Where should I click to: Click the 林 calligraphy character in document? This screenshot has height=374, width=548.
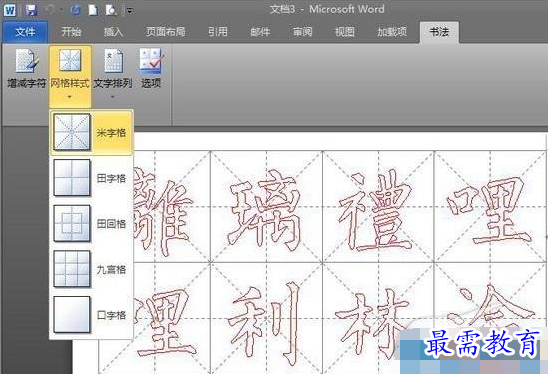pos(372,325)
